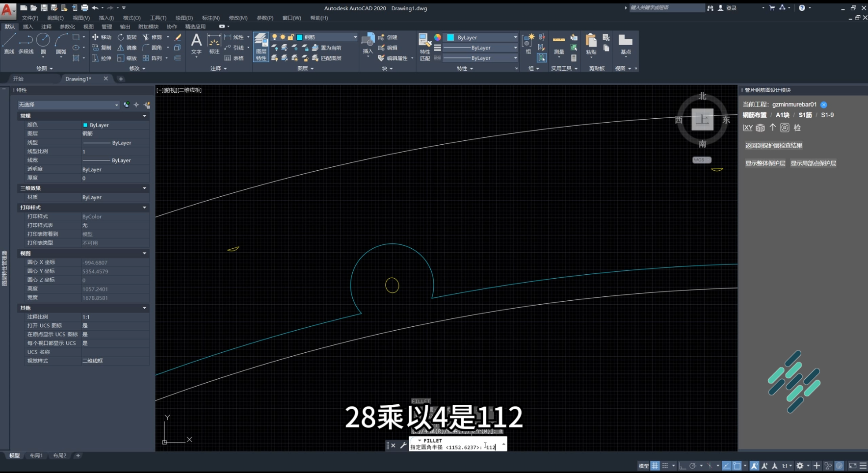
Task: Collapse the 视图 section in Properties palette
Action: click(144, 253)
